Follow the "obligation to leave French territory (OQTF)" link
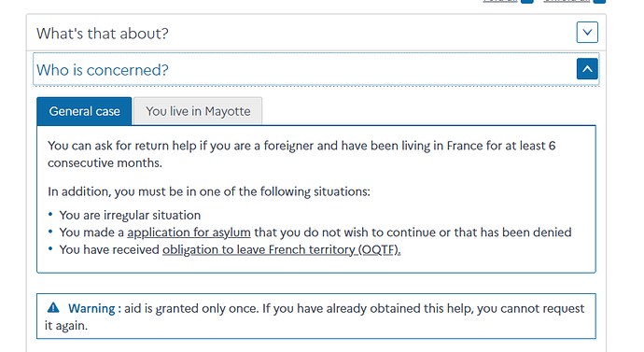The width and height of the screenshot is (644, 352). [x=281, y=249]
